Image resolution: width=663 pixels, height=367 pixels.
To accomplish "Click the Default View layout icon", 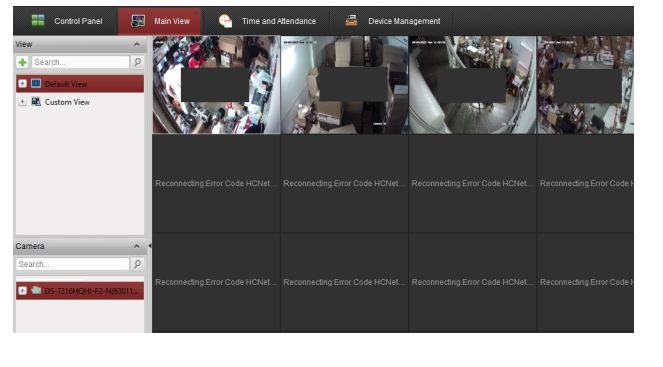I will coord(36,84).
